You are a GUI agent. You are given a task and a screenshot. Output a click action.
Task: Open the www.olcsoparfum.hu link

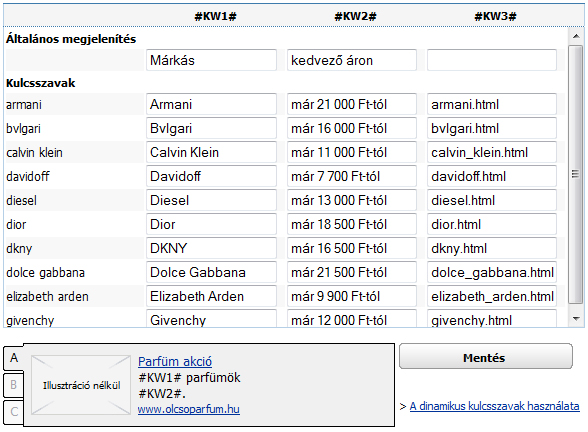188,409
